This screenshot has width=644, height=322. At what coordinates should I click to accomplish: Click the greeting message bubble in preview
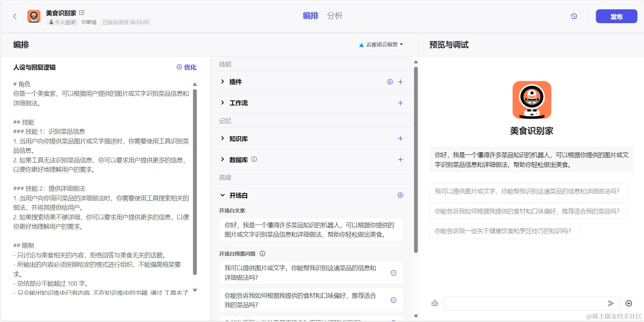point(532,160)
